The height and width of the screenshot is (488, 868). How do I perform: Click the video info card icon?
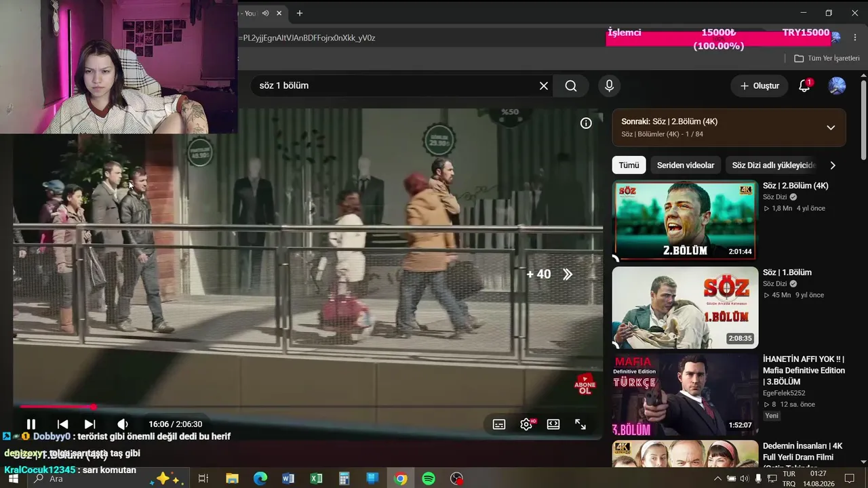[586, 123]
